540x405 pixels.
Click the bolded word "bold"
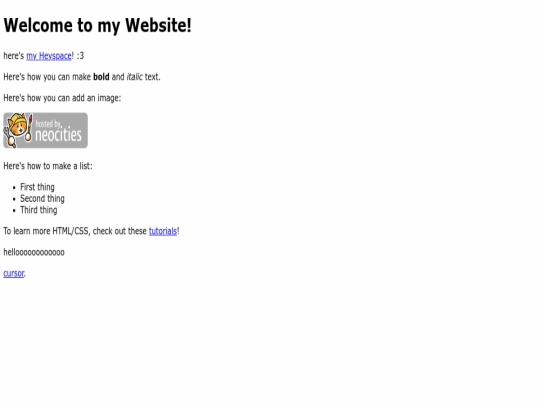point(101,77)
